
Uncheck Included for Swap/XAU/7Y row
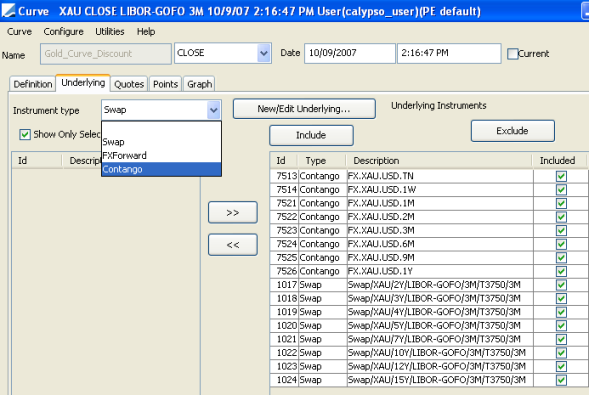click(x=561, y=339)
